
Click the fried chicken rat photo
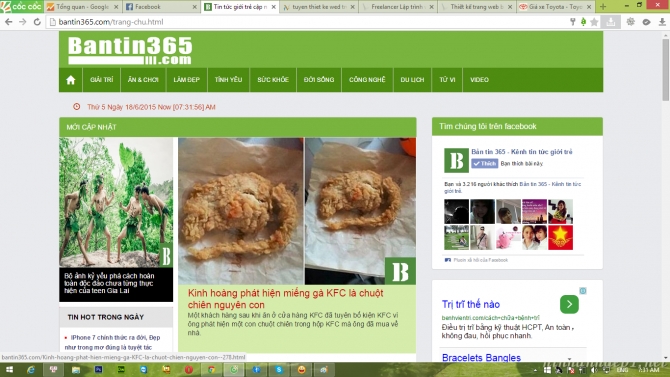tap(297, 211)
